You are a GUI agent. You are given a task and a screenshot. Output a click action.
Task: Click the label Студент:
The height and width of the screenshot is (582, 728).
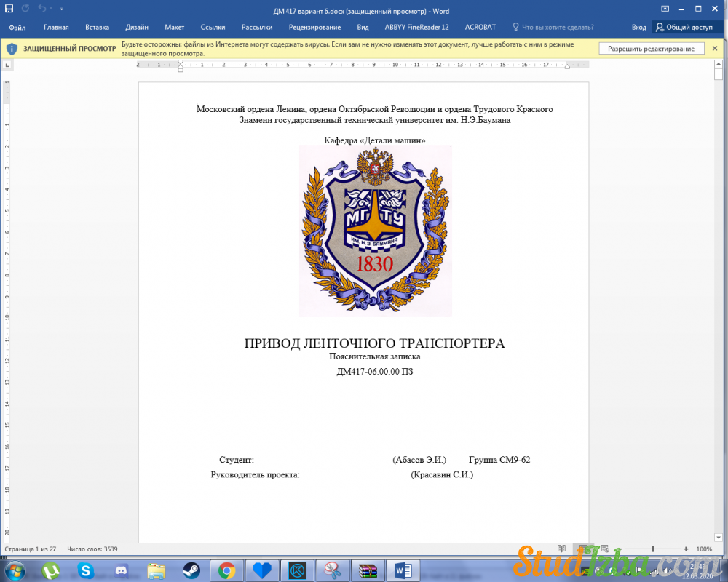point(237,460)
